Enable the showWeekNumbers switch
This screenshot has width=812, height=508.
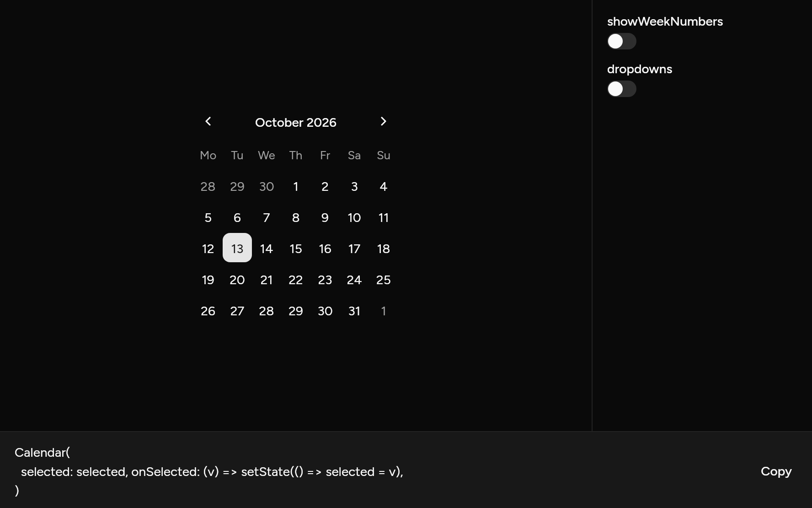tap(621, 41)
